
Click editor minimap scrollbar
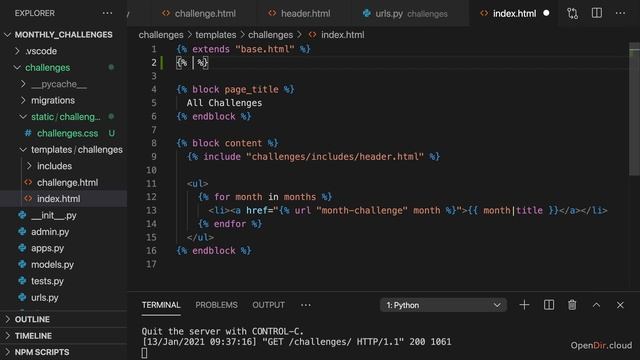(x=634, y=109)
